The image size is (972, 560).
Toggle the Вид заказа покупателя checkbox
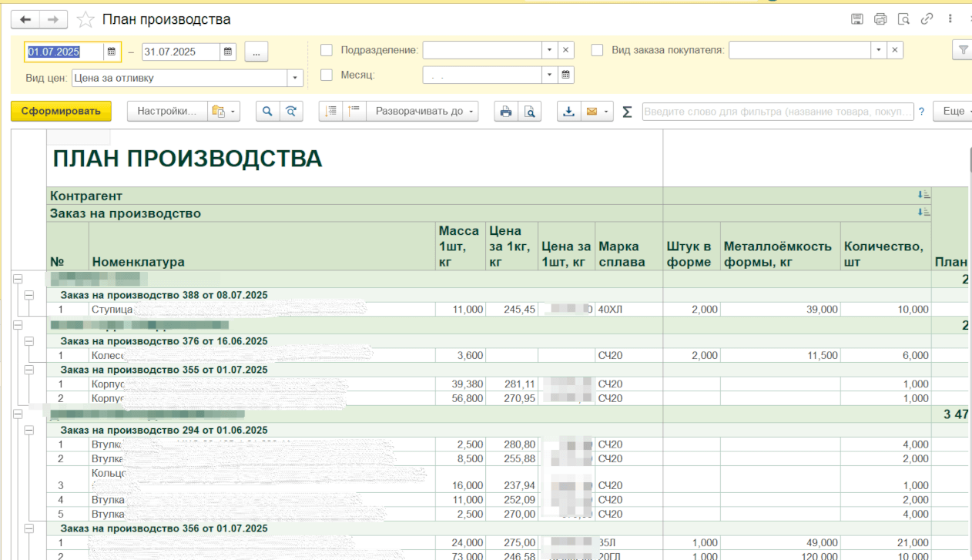(x=597, y=50)
